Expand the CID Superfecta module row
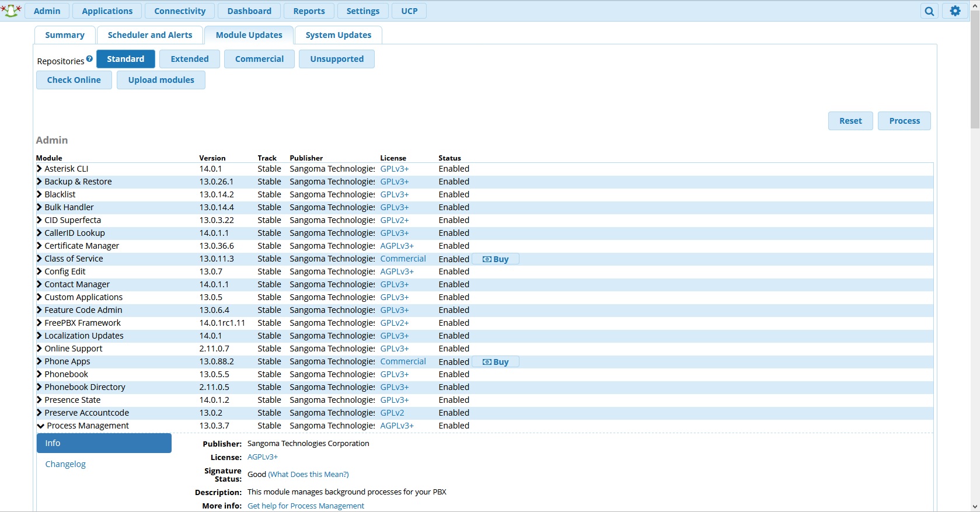 (40, 220)
